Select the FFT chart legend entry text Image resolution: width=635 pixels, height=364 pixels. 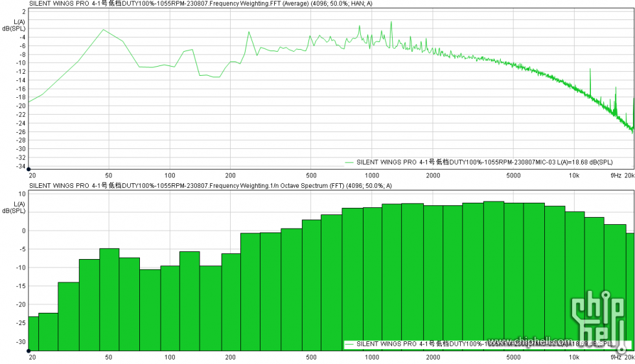pos(485,163)
